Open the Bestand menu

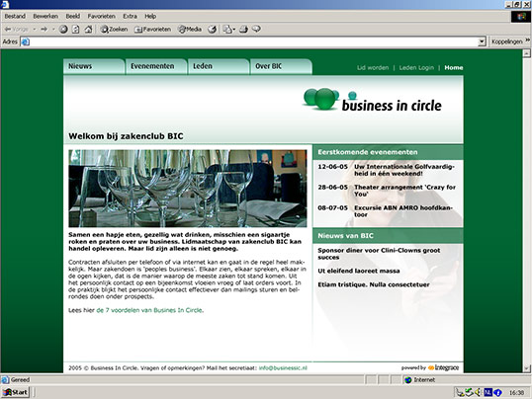(15, 16)
